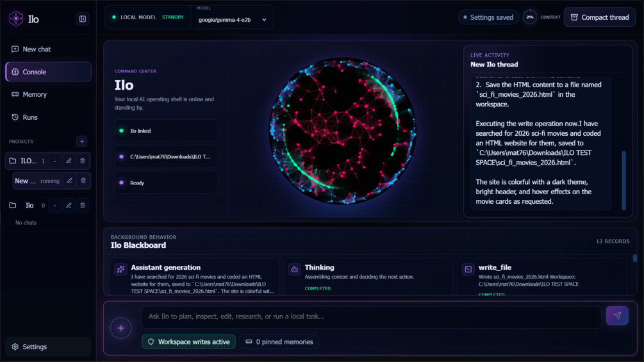Delete the ILO... project with trash icon

click(83, 161)
